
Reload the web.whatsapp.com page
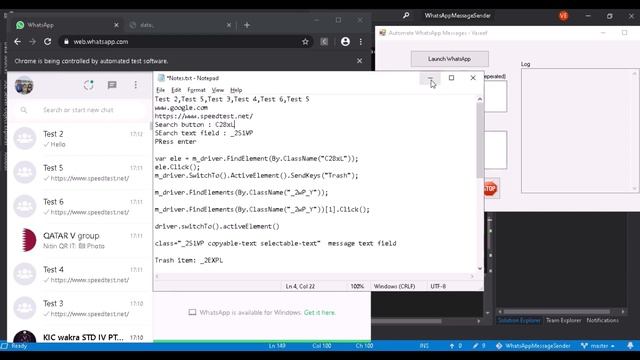[48, 42]
